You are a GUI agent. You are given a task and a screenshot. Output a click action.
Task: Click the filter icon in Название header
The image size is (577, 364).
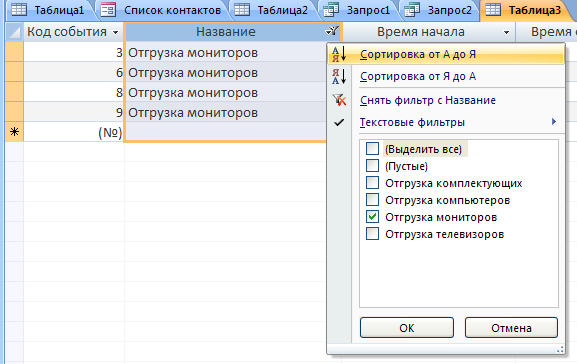[x=332, y=31]
